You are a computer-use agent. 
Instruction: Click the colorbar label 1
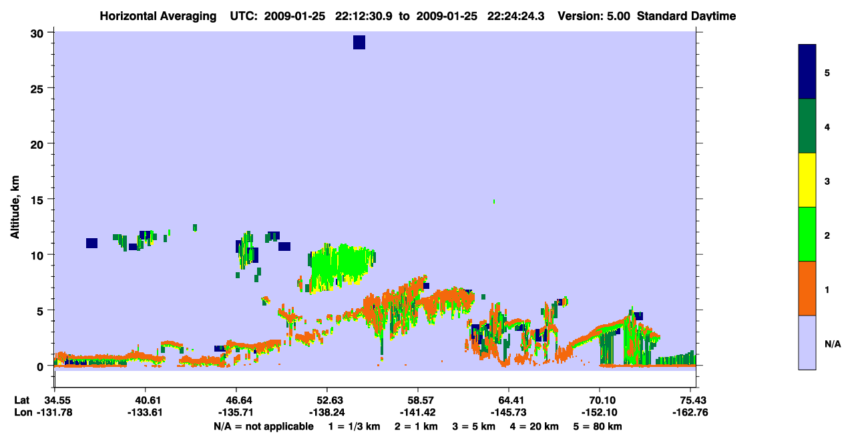827,290
